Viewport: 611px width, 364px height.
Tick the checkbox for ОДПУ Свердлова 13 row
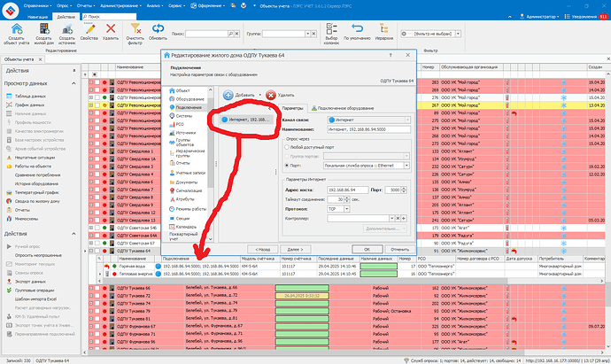coord(97,221)
